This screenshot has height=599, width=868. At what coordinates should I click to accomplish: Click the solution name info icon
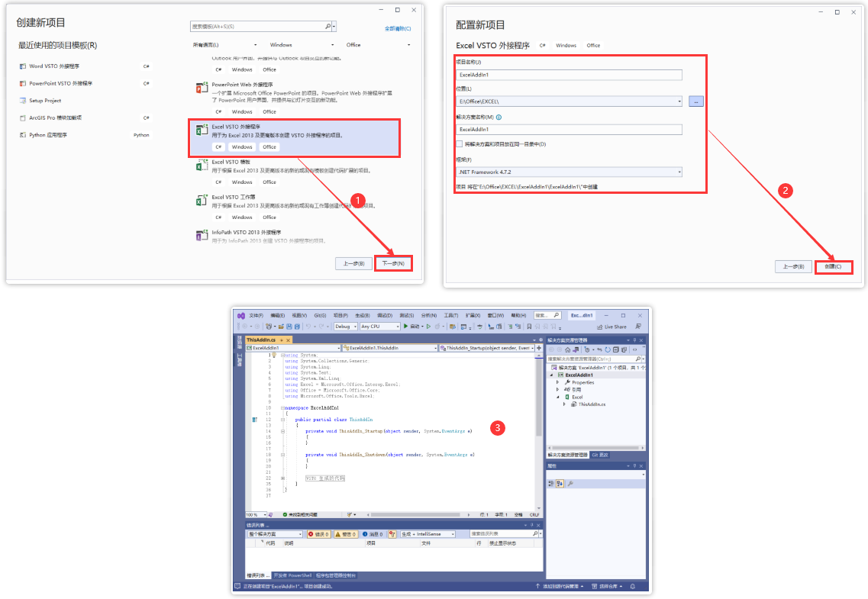pyautogui.click(x=499, y=118)
